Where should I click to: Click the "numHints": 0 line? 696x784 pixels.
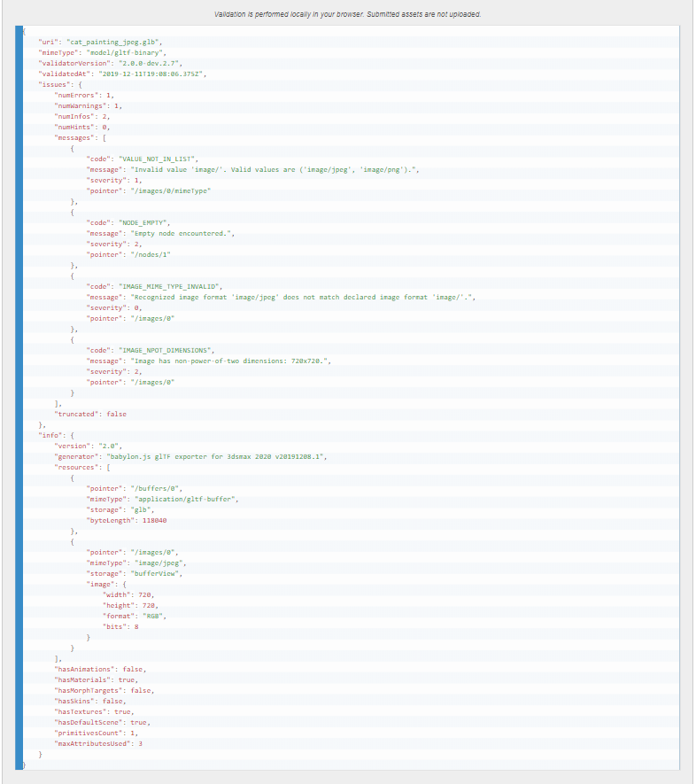(x=82, y=127)
